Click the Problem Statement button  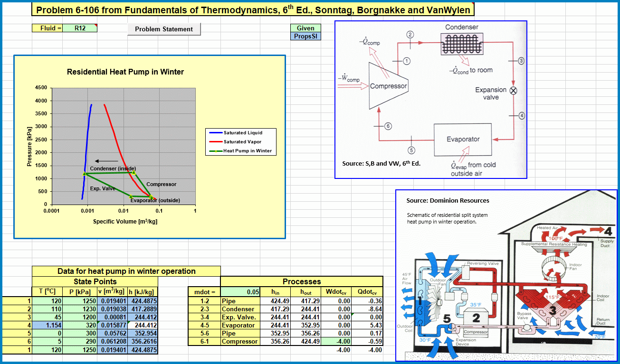164,29
